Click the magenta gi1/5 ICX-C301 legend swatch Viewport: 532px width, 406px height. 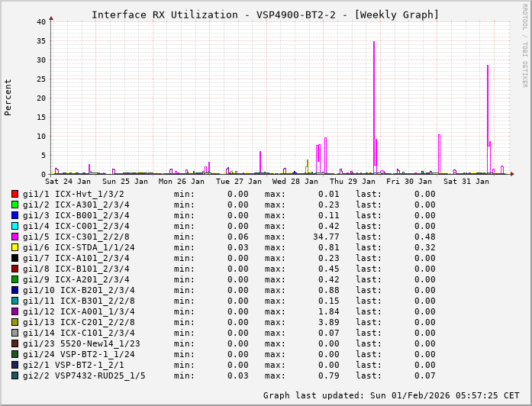(15, 237)
